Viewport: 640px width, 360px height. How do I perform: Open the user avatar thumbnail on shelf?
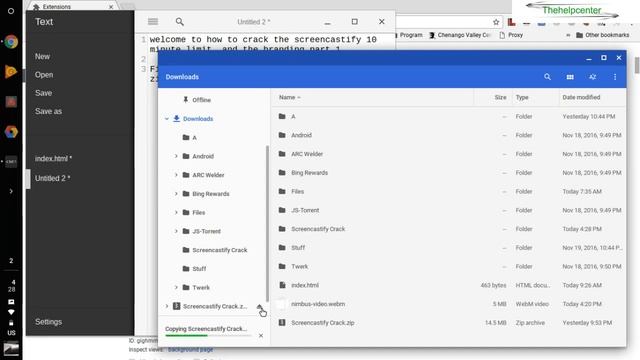[x=11, y=348]
